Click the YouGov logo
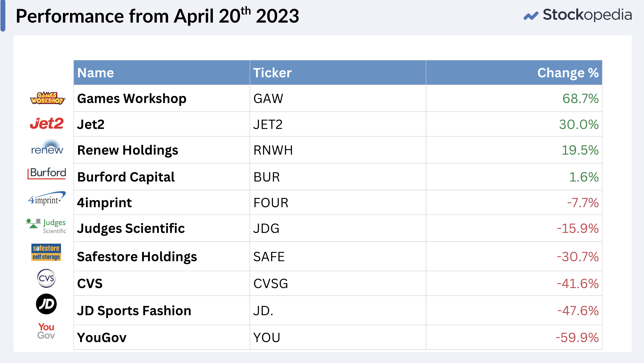This screenshot has width=644, height=363. coord(46,331)
